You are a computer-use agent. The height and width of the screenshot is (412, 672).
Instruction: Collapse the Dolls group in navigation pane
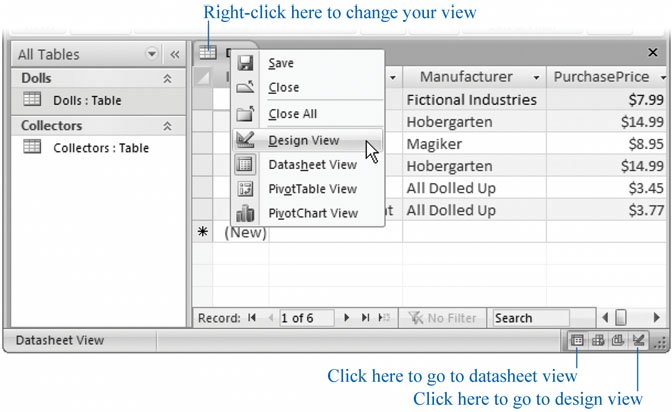[x=167, y=78]
